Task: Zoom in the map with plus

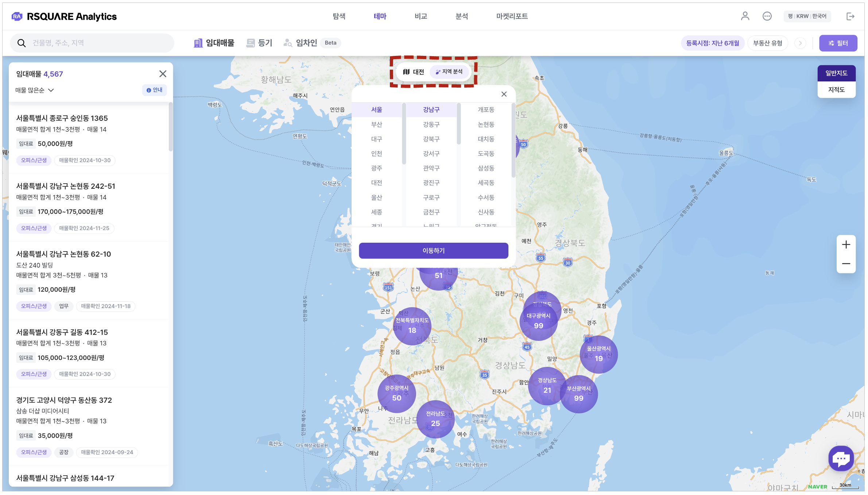Action: pos(846,245)
